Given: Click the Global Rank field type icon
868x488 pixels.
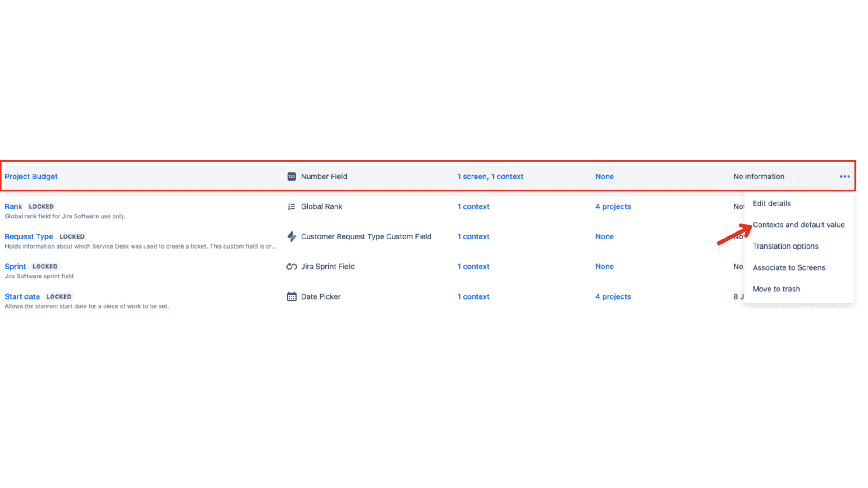Looking at the screenshot, I should [292, 206].
